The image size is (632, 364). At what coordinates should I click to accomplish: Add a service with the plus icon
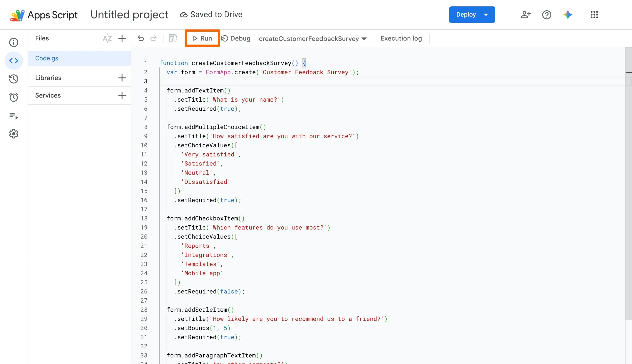[x=122, y=95]
